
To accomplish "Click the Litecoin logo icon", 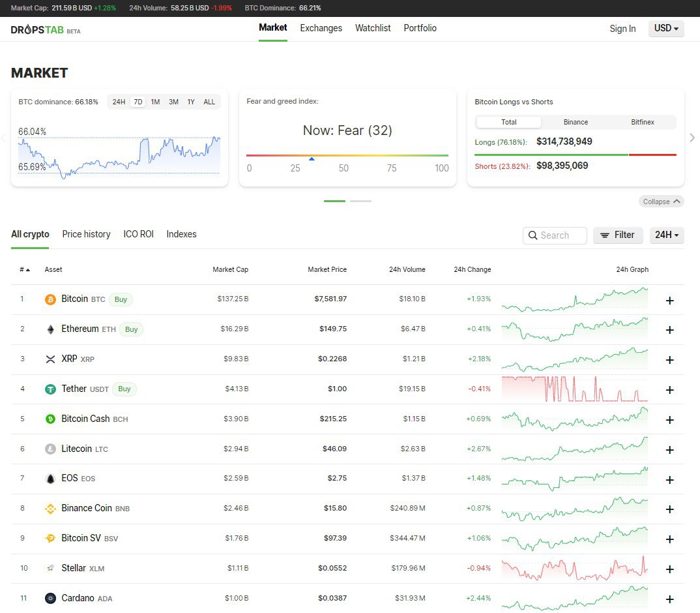I will tap(50, 449).
